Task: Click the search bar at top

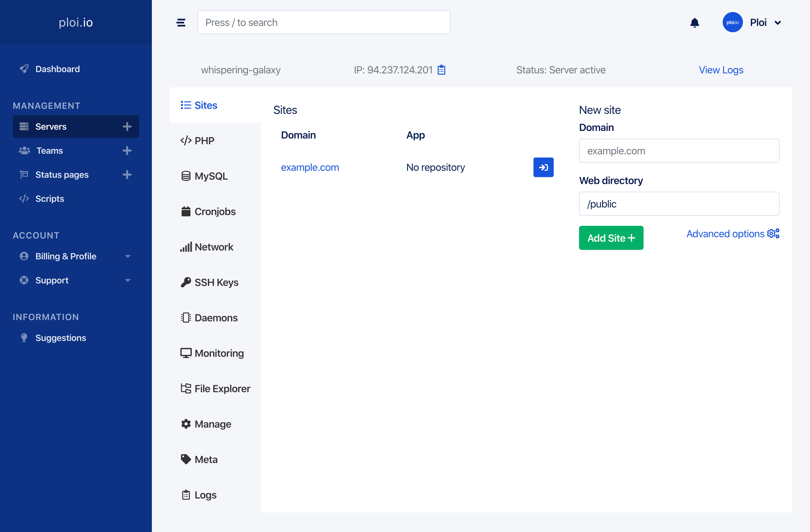Action: pyautogui.click(x=324, y=22)
